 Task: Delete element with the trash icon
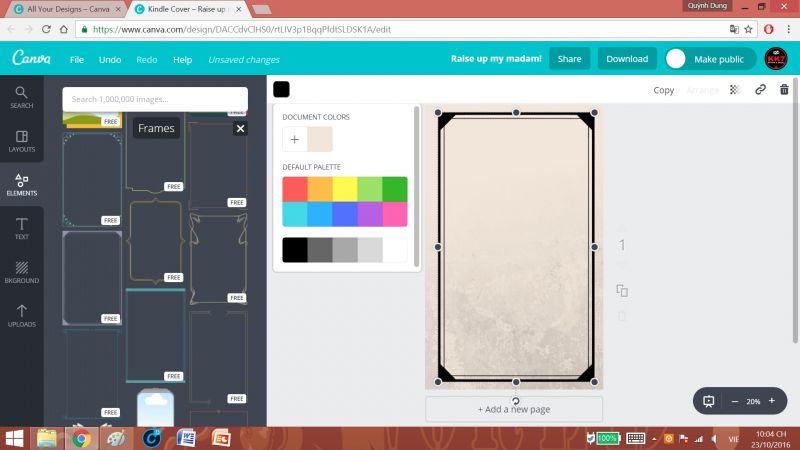coord(784,90)
